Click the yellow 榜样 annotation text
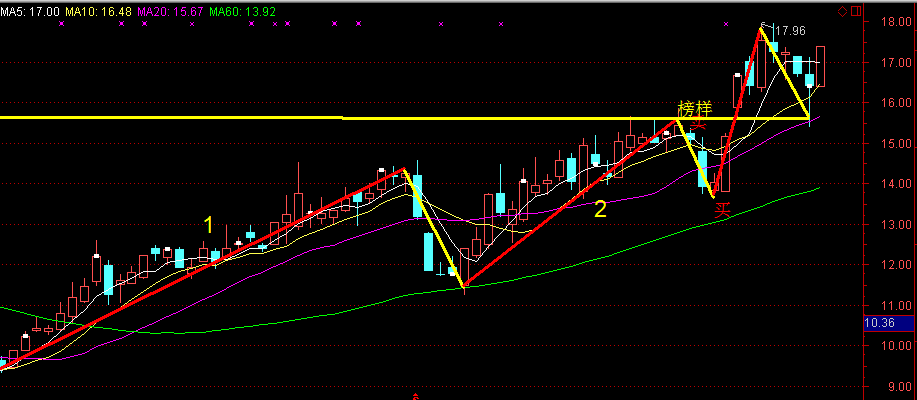Image resolution: width=917 pixels, height=400 pixels. point(693,108)
